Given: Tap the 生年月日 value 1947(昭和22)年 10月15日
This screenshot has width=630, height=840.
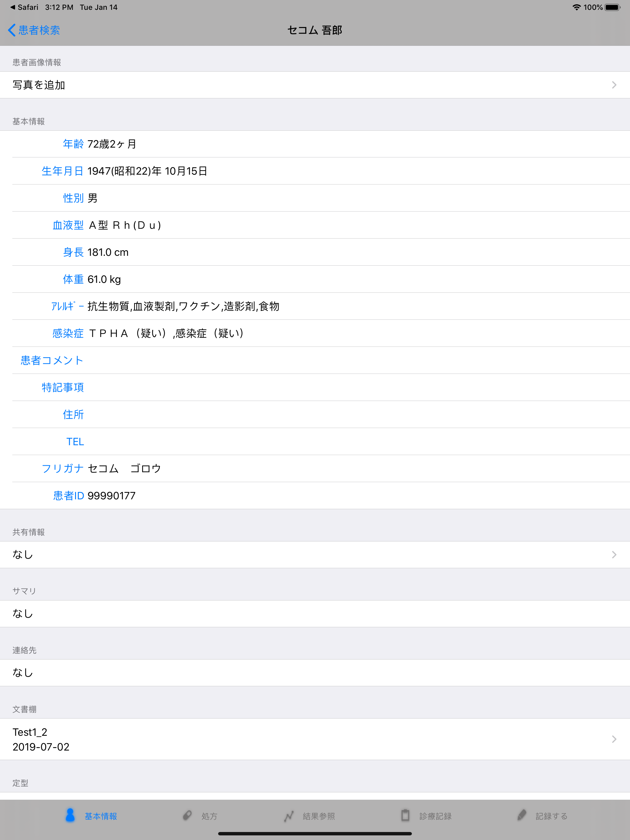Looking at the screenshot, I should (147, 171).
